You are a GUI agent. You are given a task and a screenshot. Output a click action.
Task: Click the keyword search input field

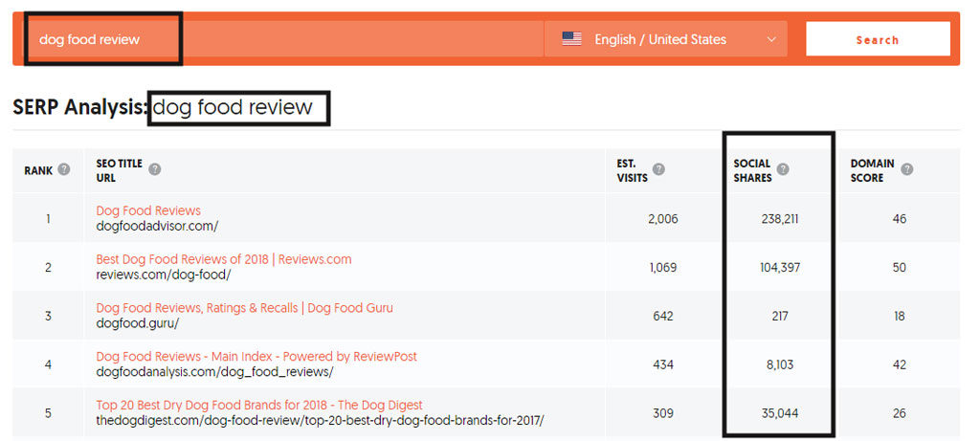pyautogui.click(x=284, y=39)
